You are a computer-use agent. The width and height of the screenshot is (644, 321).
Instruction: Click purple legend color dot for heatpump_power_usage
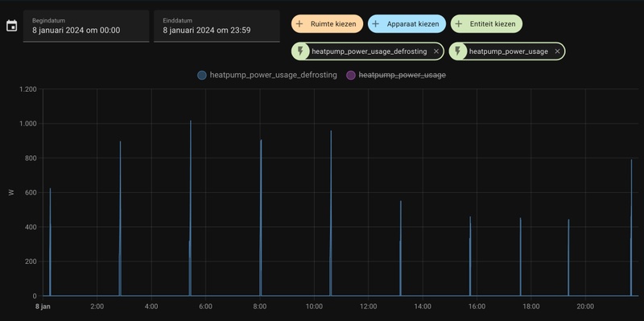pos(351,75)
